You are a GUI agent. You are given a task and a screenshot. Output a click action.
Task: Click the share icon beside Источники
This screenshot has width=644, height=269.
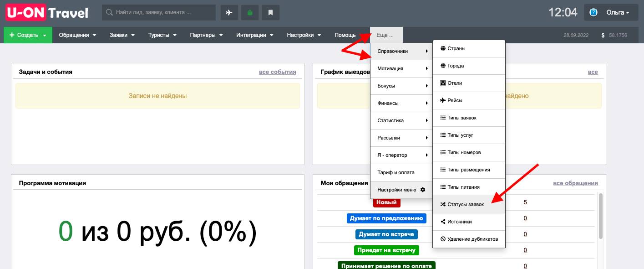[x=443, y=222]
